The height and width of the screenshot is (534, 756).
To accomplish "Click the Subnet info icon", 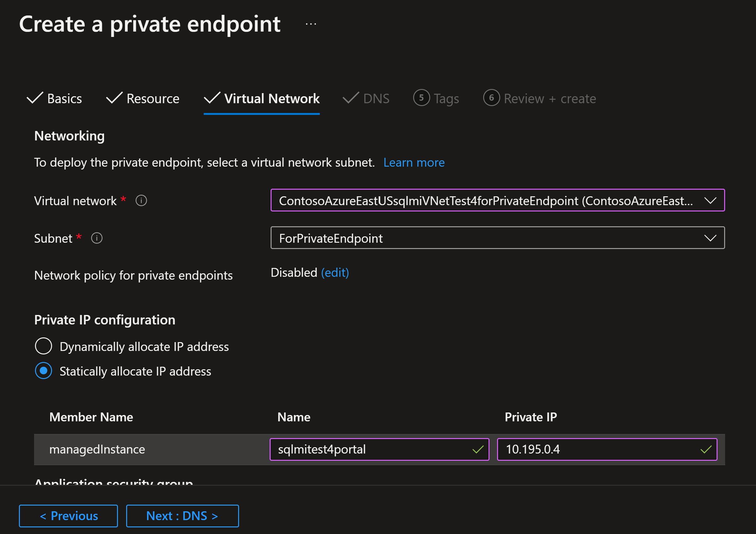I will [x=97, y=238].
